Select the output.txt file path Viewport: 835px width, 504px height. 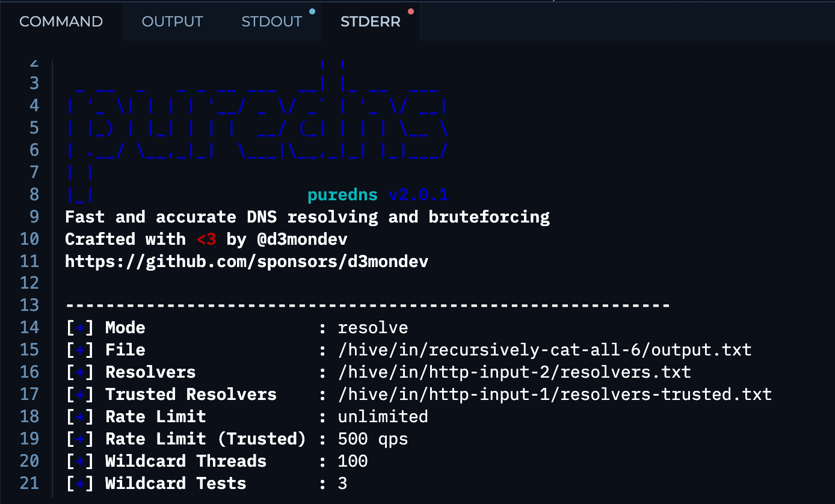point(545,350)
